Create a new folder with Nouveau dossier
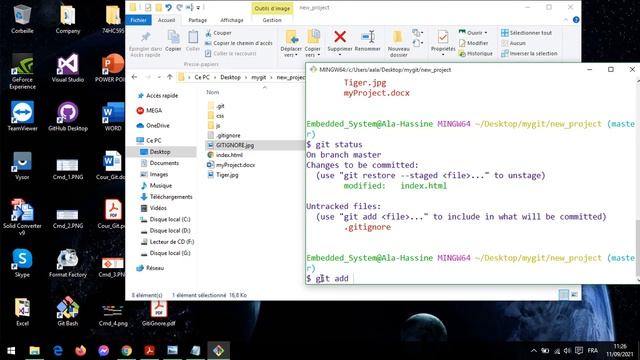The width and height of the screenshot is (640, 360). click(x=398, y=43)
